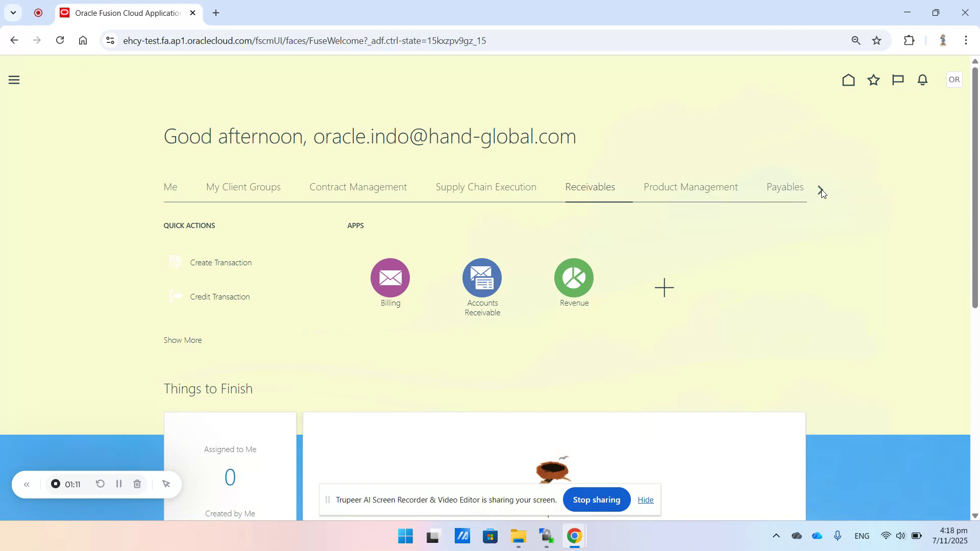This screenshot has height=551, width=980.
Task: Click the Stop sharing button
Action: coord(597,499)
